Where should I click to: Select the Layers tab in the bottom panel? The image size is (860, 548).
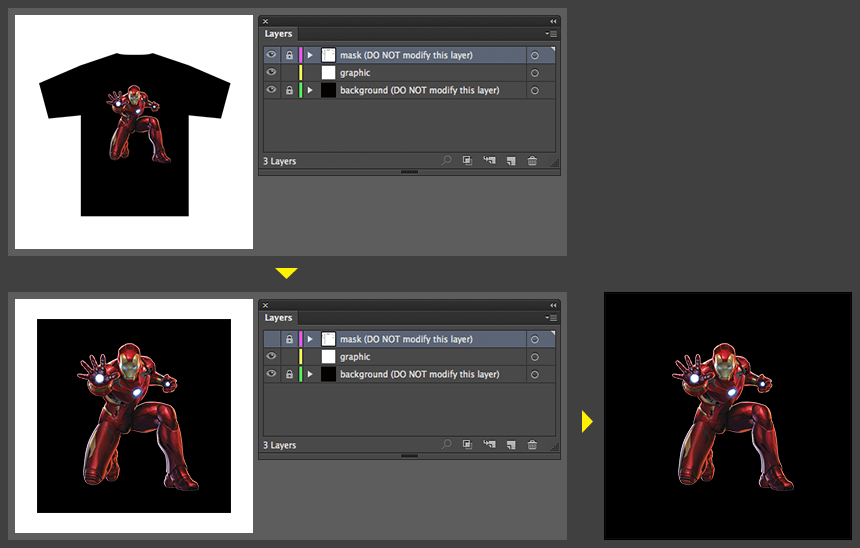click(x=279, y=318)
